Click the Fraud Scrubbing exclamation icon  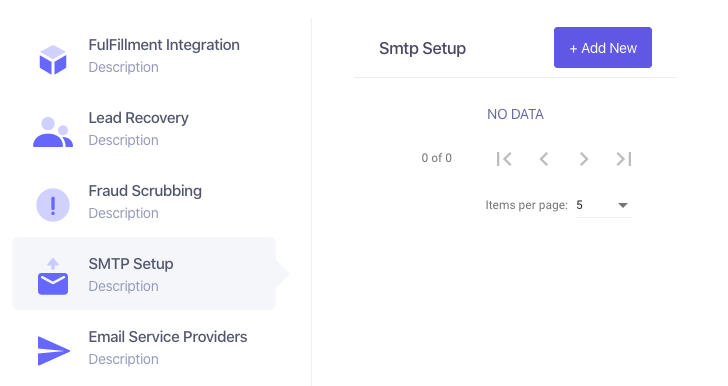[x=53, y=205]
